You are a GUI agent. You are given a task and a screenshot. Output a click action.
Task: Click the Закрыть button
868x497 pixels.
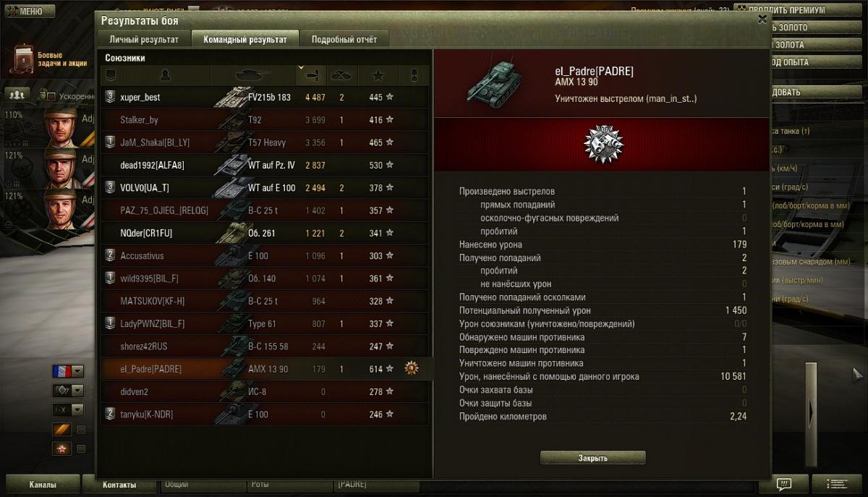[593, 458]
